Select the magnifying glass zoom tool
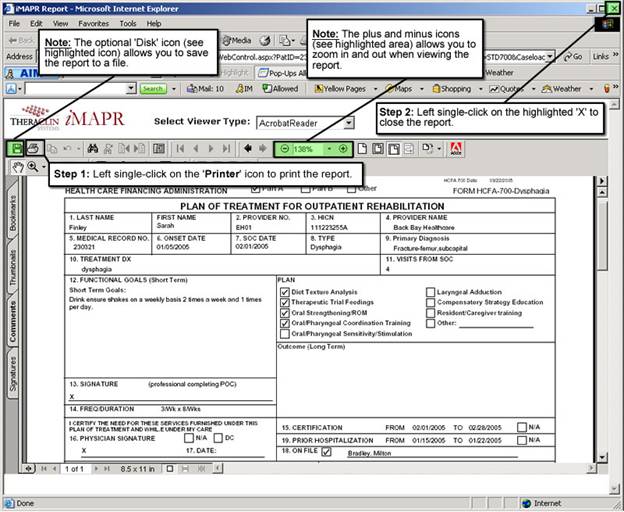 pos(33,167)
